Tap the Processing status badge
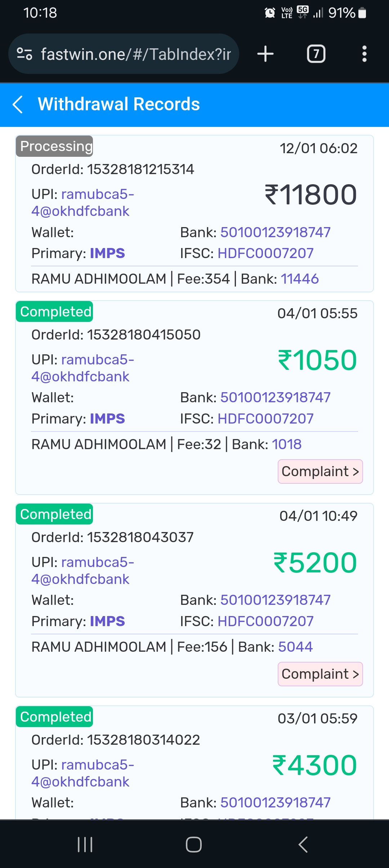389x868 pixels. pos(55,146)
